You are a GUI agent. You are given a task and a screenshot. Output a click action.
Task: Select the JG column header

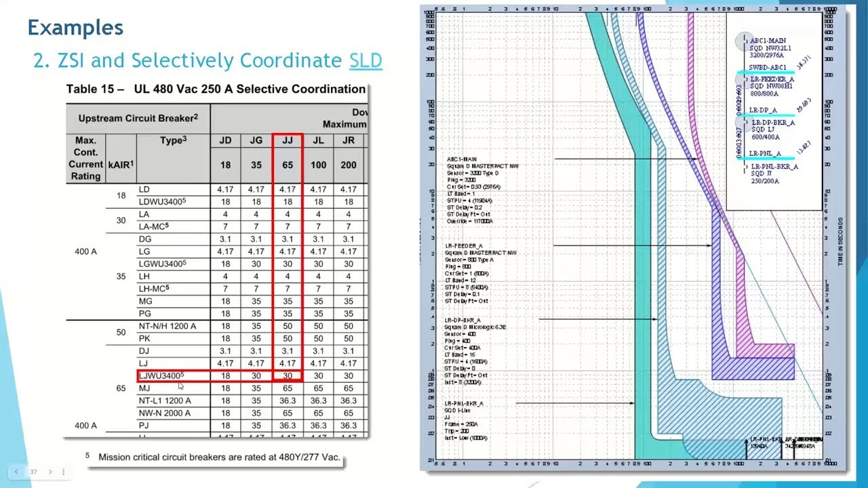coord(256,140)
